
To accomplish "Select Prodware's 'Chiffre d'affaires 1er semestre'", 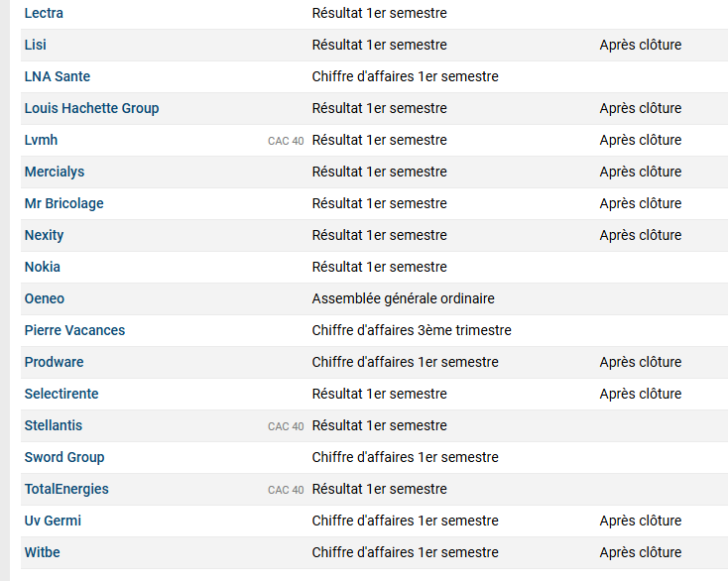I will (405, 362).
